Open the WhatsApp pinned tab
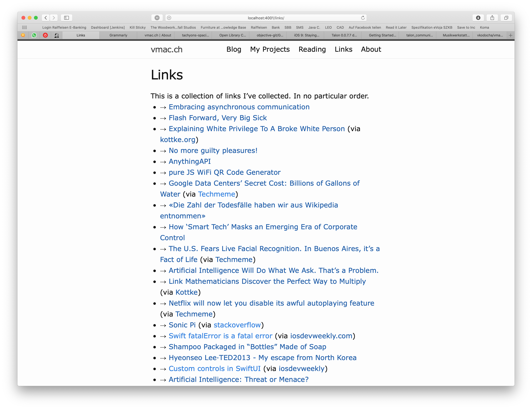The height and width of the screenshot is (409, 532). point(34,35)
